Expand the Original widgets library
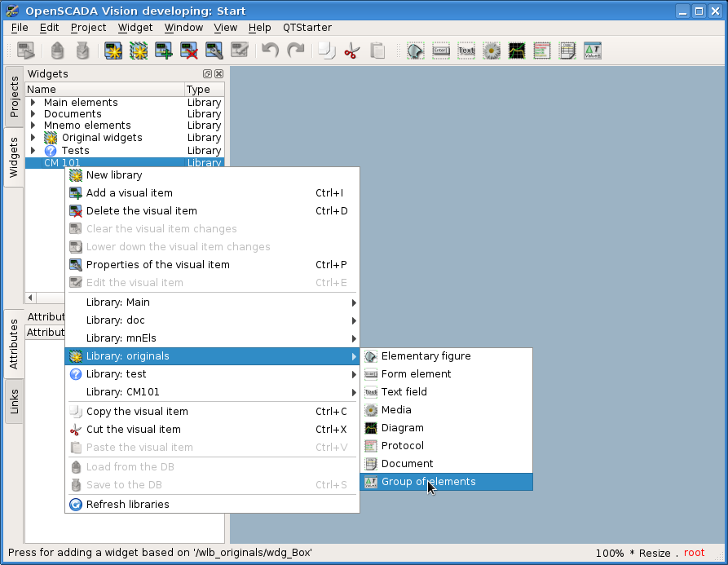This screenshot has height=565, width=728. (x=33, y=138)
